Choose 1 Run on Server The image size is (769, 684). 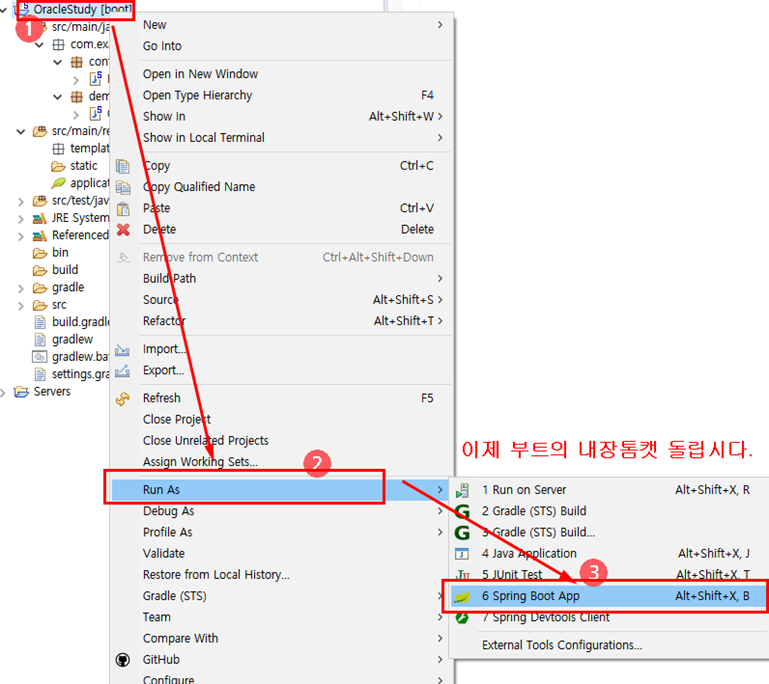tap(609, 489)
